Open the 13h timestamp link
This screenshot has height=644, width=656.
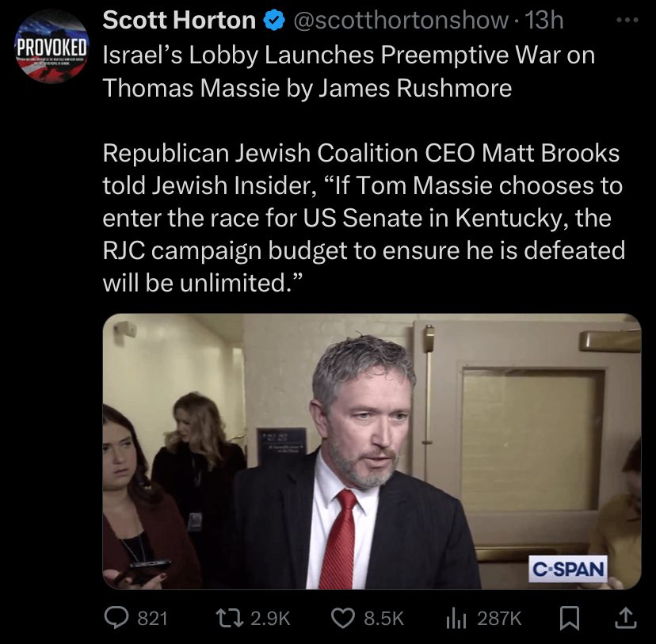tap(543, 20)
